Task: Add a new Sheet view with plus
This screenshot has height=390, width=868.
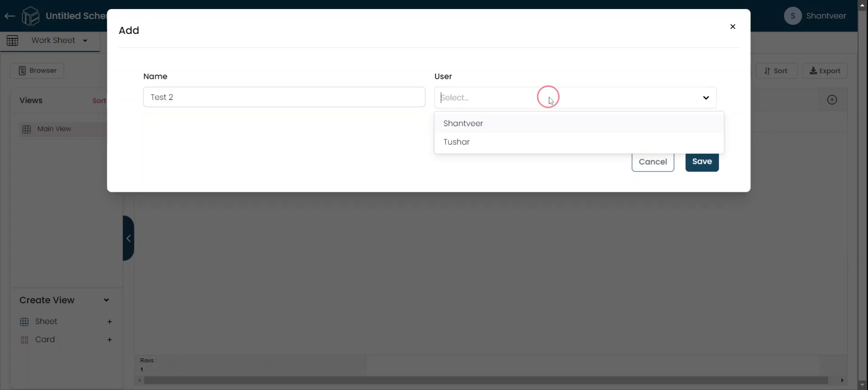Action: (x=109, y=322)
